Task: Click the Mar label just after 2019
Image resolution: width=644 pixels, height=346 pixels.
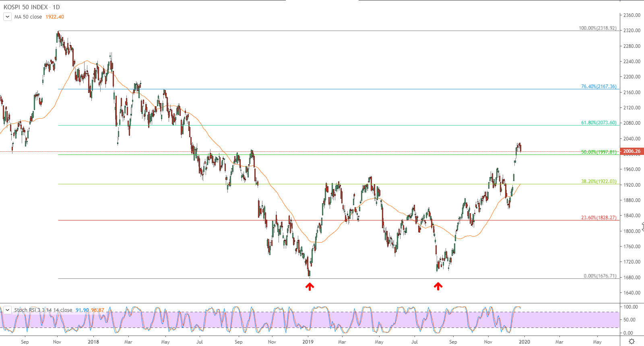Action: (x=342, y=342)
